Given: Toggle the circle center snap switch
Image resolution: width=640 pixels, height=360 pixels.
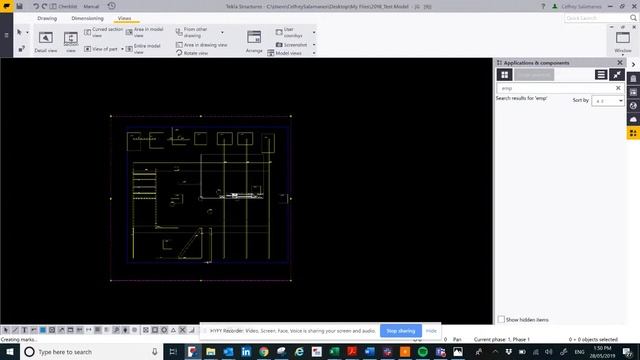Looking at the screenshot, I should click(x=164, y=330).
